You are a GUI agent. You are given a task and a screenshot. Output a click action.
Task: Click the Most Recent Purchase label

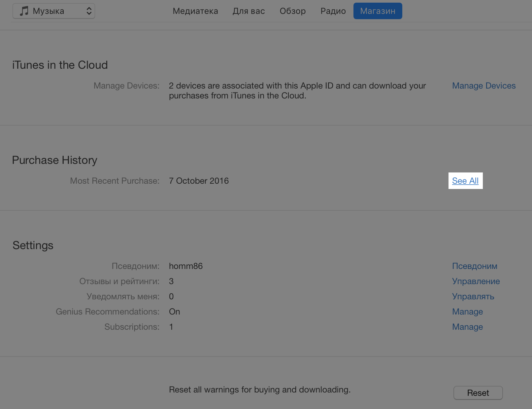tap(115, 181)
